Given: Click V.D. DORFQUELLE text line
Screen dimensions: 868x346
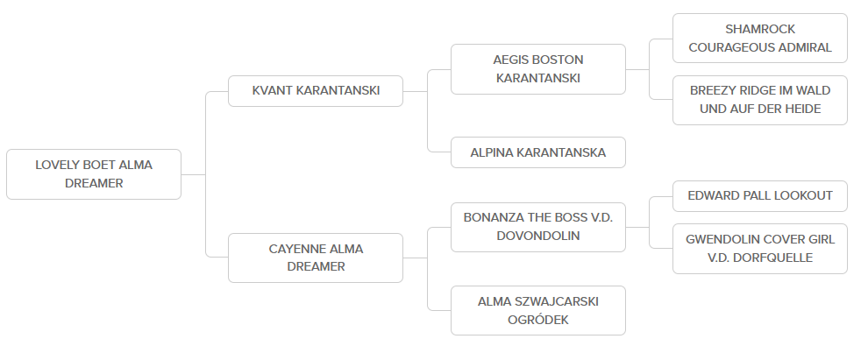Looking at the screenshot, I should click(760, 258).
